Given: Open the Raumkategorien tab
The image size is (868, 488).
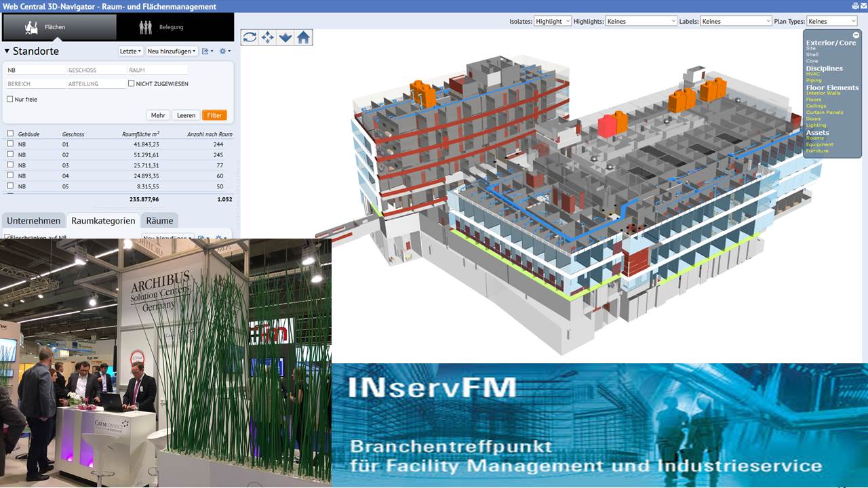Looking at the screenshot, I should click(x=103, y=220).
